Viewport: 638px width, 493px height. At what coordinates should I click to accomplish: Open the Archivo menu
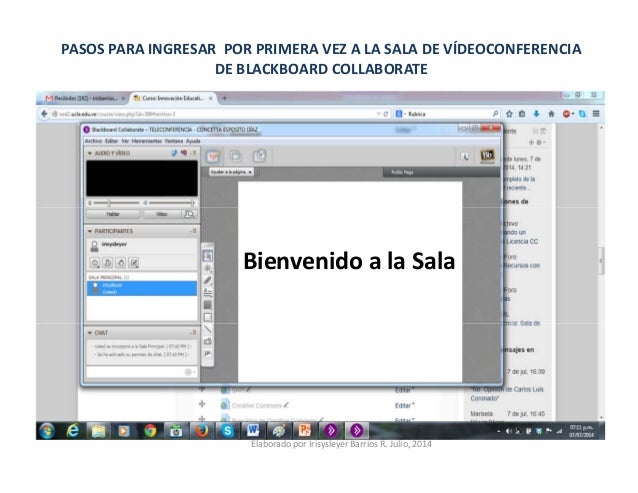tap(93, 141)
